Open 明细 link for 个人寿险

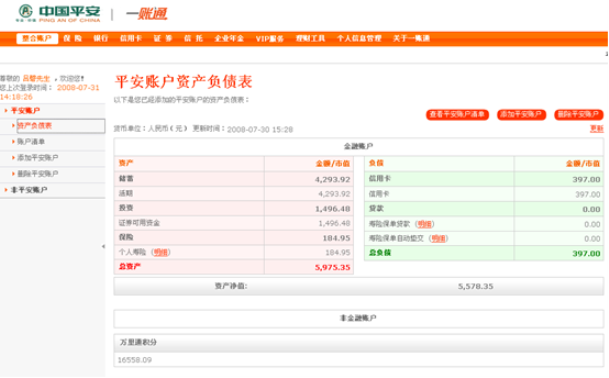pyautogui.click(x=160, y=253)
